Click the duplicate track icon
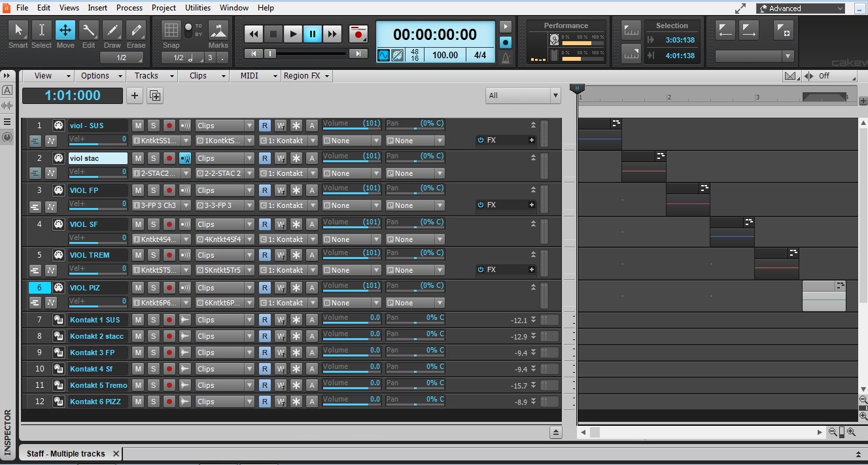 click(155, 95)
